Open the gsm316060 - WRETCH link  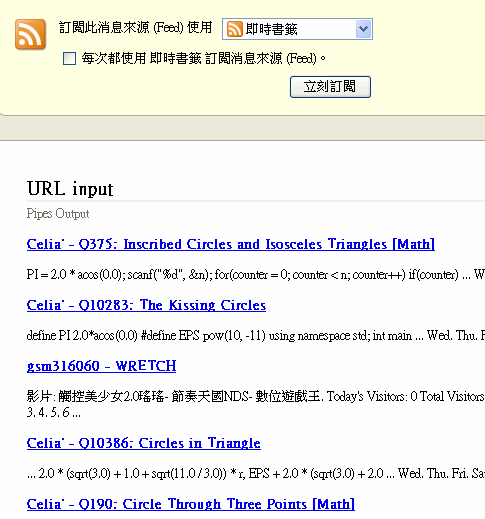point(101,366)
